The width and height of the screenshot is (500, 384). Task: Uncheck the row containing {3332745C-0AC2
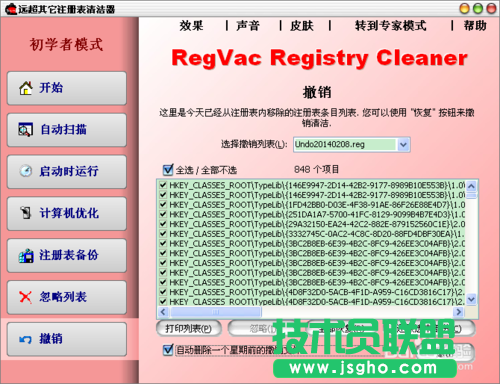(x=163, y=233)
